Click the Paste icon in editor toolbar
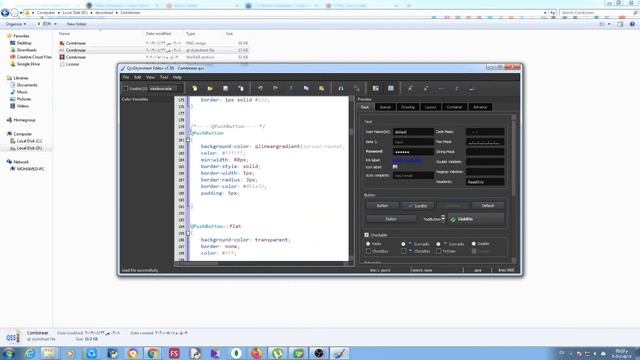 [x=322, y=88]
